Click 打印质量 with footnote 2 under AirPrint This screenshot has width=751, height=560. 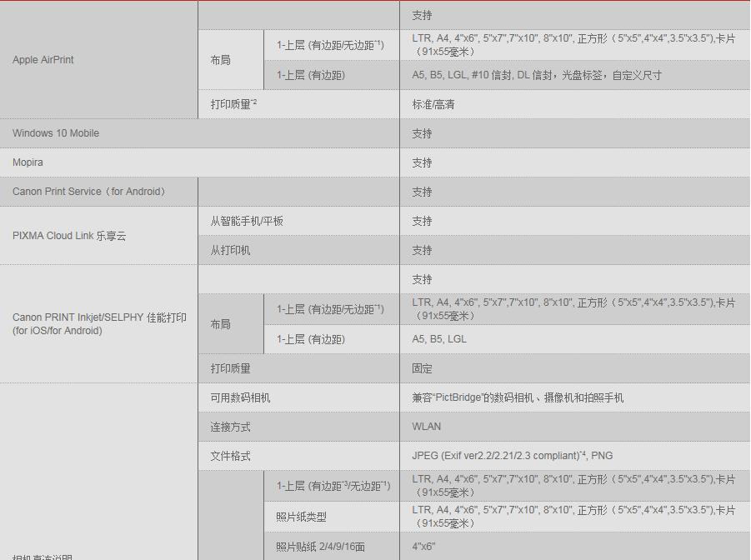pos(233,104)
